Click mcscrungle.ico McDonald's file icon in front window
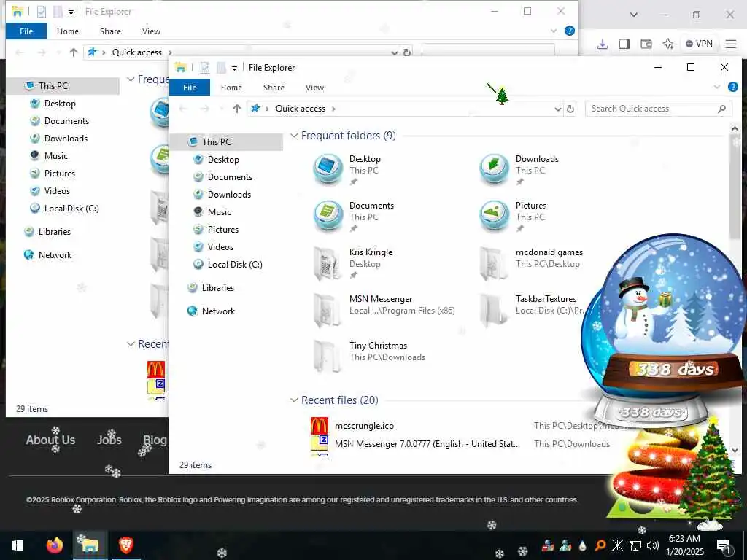The height and width of the screenshot is (560, 747). tap(320, 426)
